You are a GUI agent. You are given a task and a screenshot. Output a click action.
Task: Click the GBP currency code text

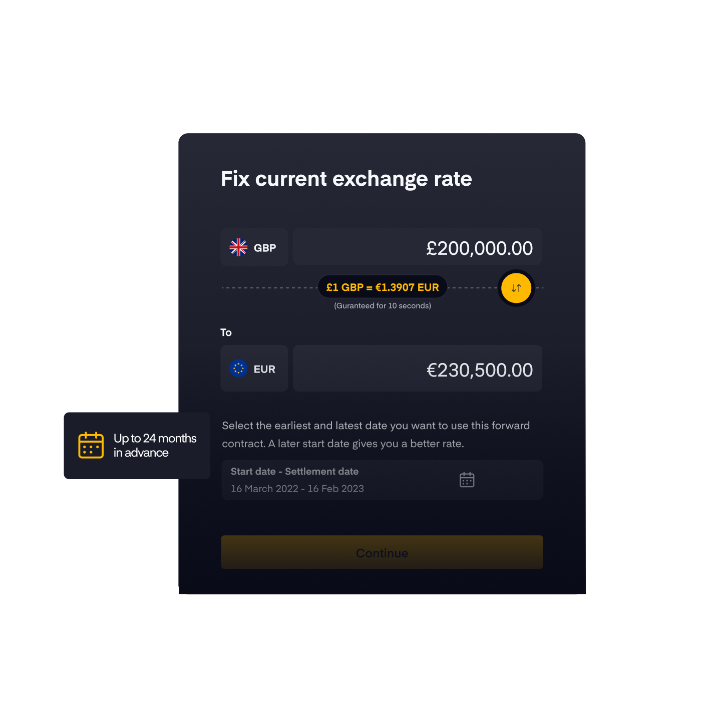point(265,248)
